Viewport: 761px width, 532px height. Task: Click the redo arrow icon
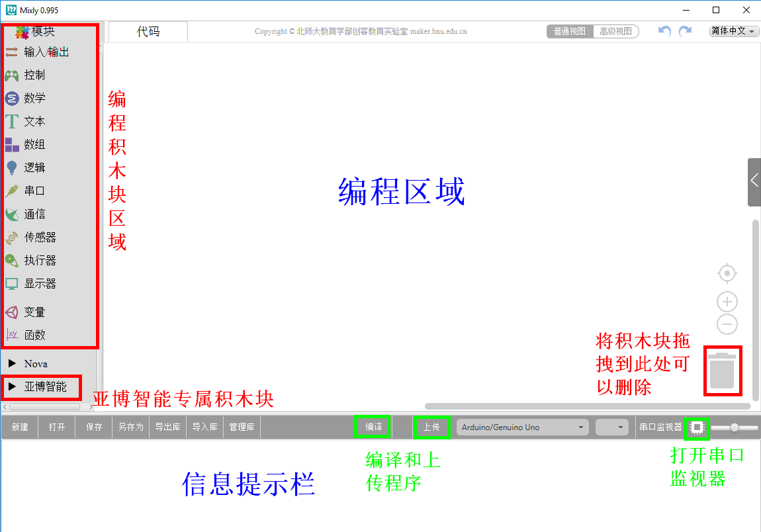point(686,31)
